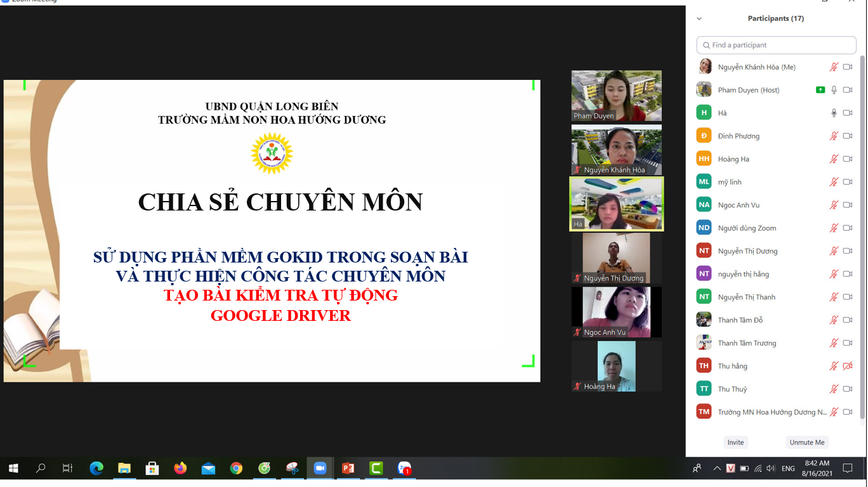Click the Find a participant search box
This screenshot has width=868, height=487.
776,45
